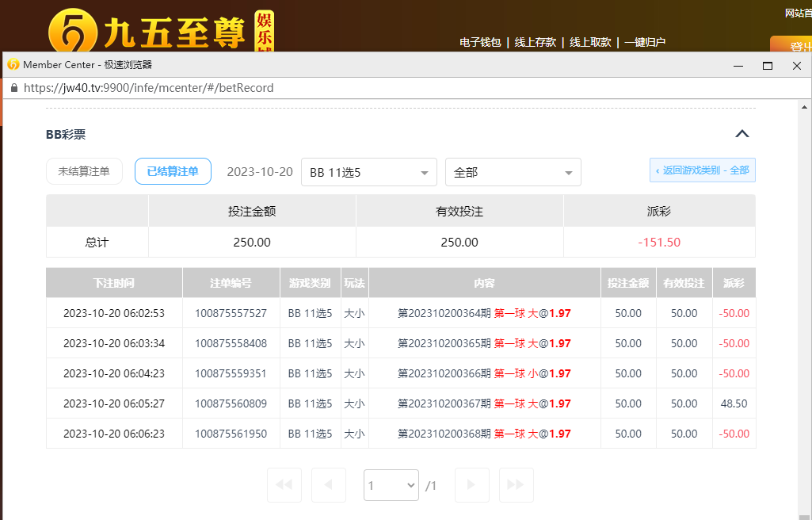Screen dimensions: 812x520
Task: Jump to last page of records
Action: 516,484
